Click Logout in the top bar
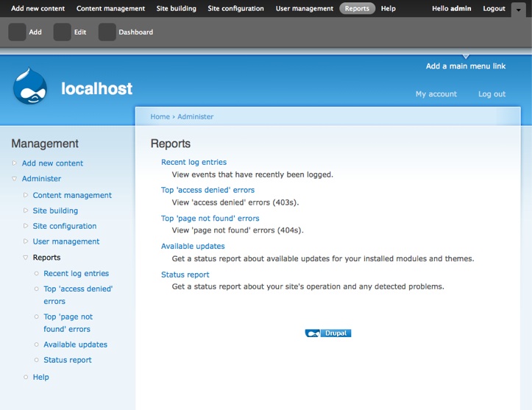The height and width of the screenshot is (410, 532). pos(494,9)
